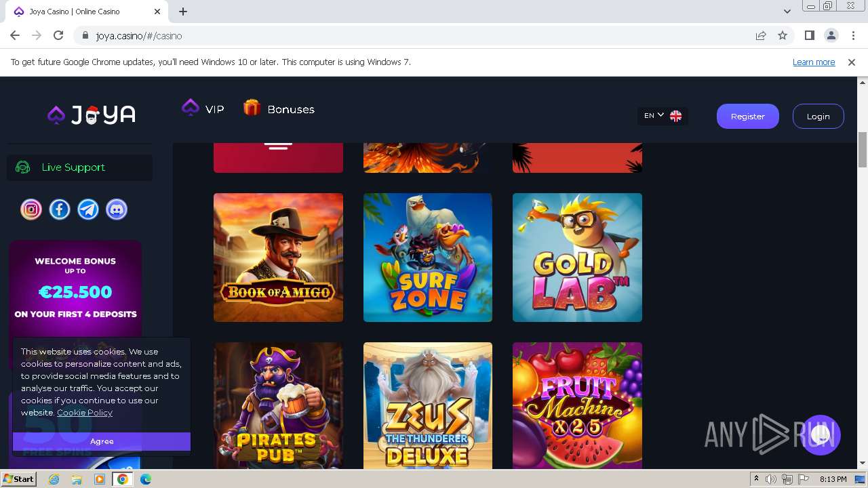Go back to the previous page
This screenshot has width=868, height=488.
click(15, 36)
